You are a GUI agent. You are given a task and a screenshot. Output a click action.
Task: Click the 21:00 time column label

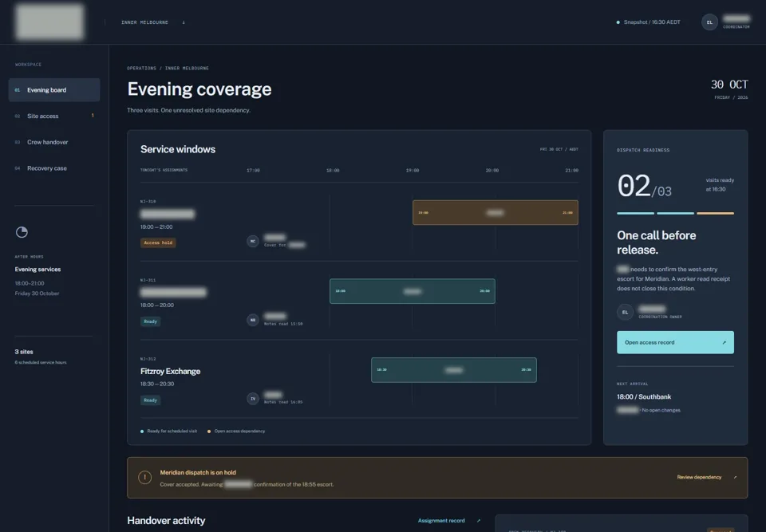(571, 171)
